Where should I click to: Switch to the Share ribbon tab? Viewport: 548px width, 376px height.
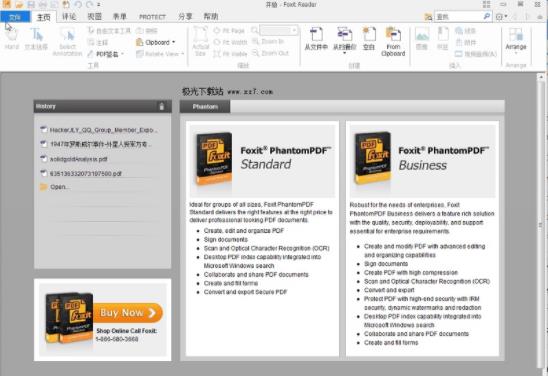(185, 16)
